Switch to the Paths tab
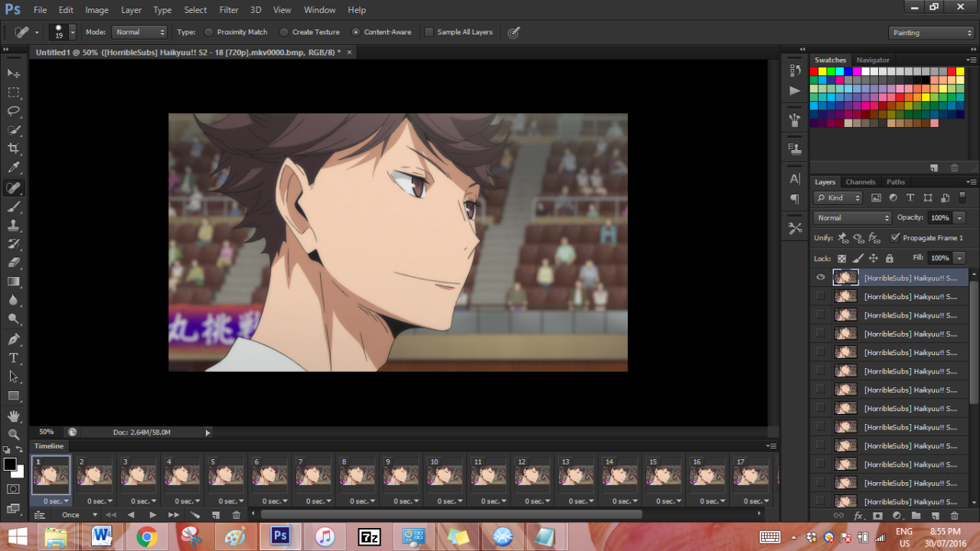Image resolution: width=980 pixels, height=551 pixels. pos(895,182)
